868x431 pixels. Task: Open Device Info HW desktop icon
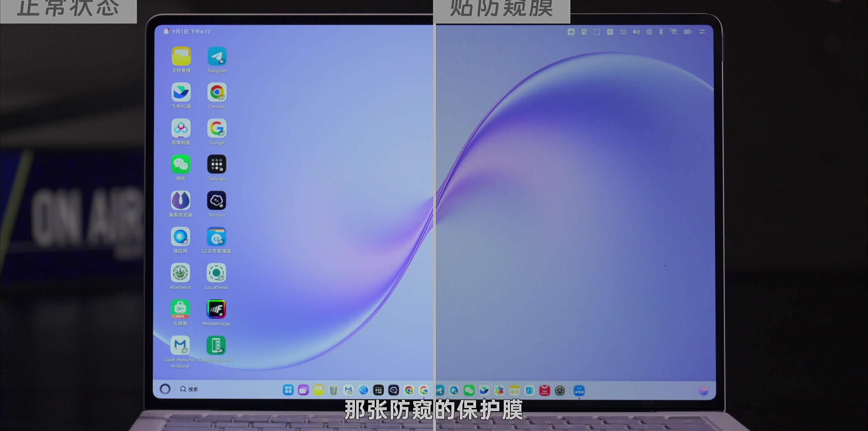(216, 345)
